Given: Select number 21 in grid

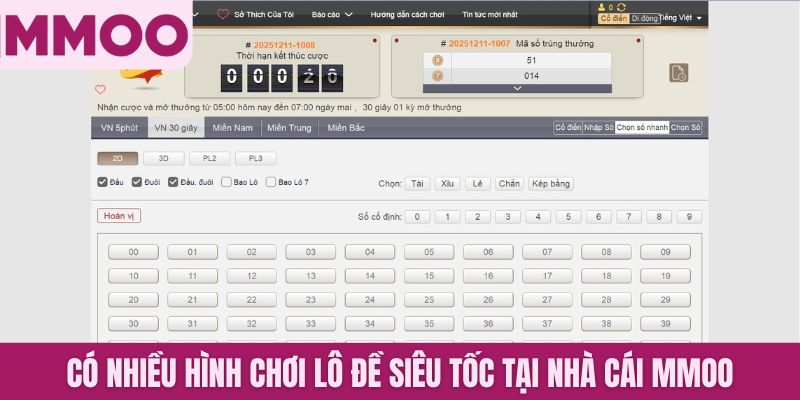Looking at the screenshot, I should 192,300.
